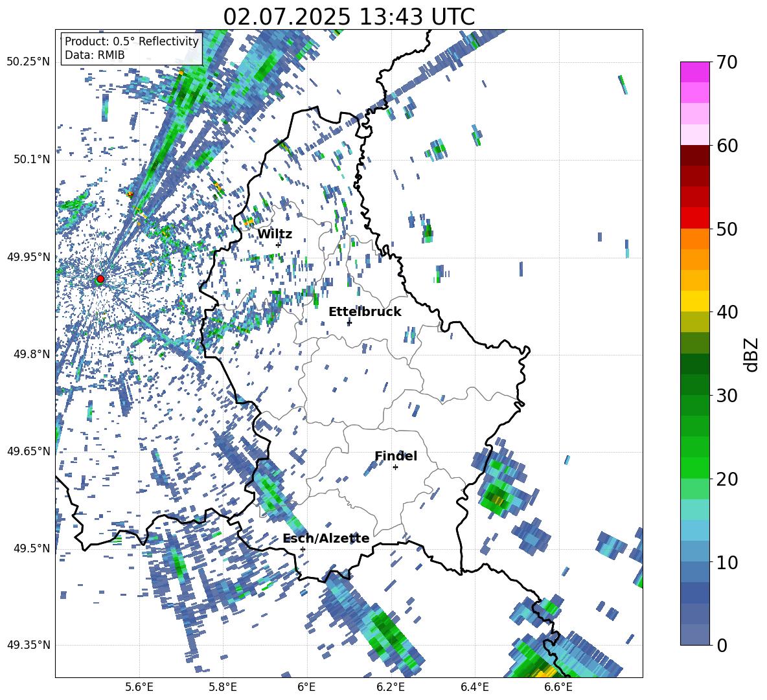The height and width of the screenshot is (700, 767).
Task: Click the Ettelbruck city label
Action: pos(365,312)
